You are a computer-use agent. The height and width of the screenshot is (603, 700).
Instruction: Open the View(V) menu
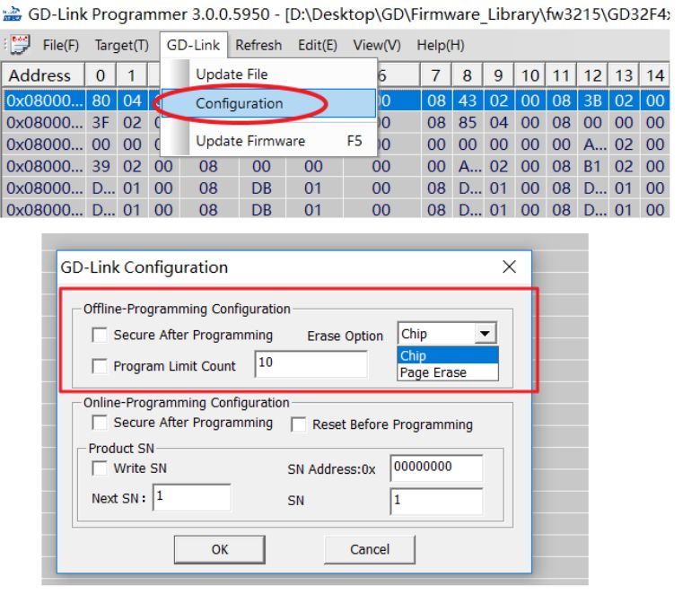click(377, 45)
